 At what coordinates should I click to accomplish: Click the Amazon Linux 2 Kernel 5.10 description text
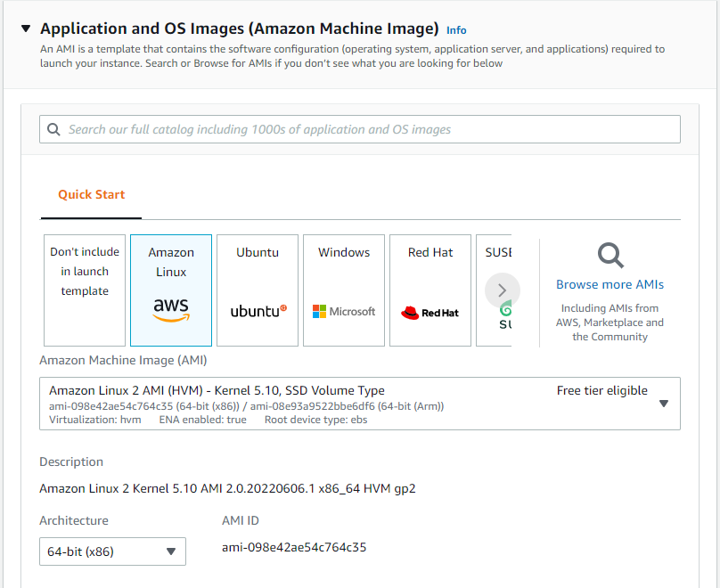[227, 488]
